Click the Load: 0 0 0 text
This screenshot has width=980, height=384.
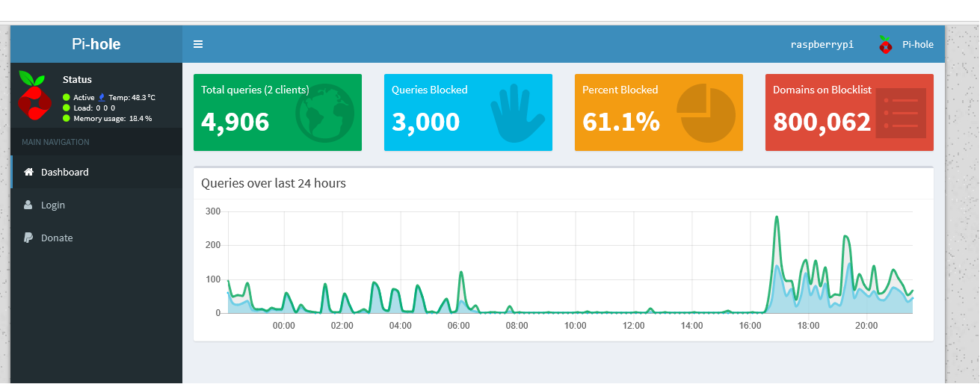coord(94,108)
